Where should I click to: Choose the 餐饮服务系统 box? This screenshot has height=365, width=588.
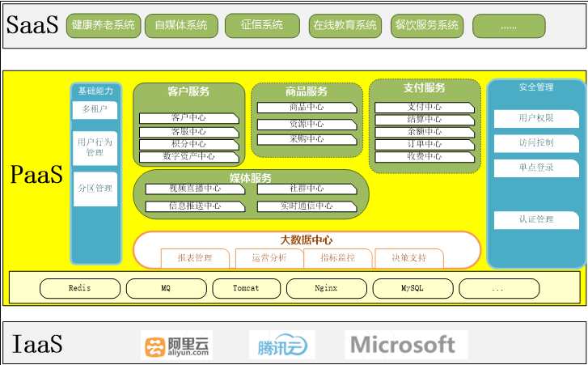click(x=425, y=26)
